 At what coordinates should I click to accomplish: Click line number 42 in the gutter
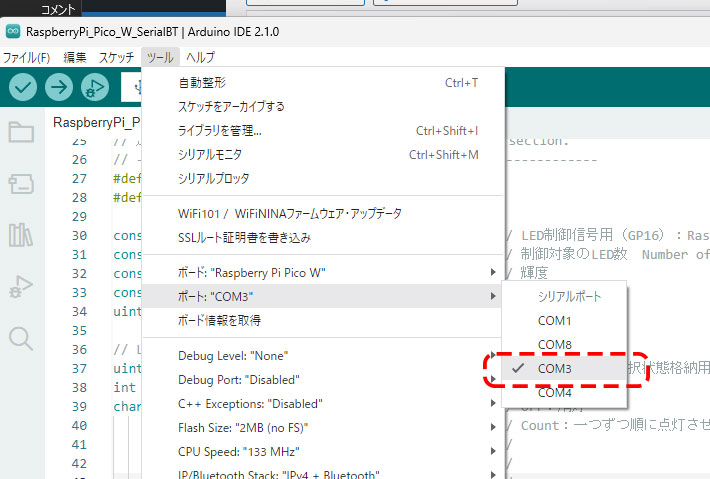[x=79, y=464]
